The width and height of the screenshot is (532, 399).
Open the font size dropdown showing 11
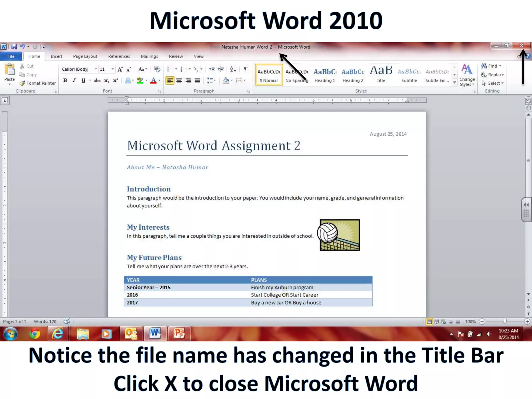point(112,69)
